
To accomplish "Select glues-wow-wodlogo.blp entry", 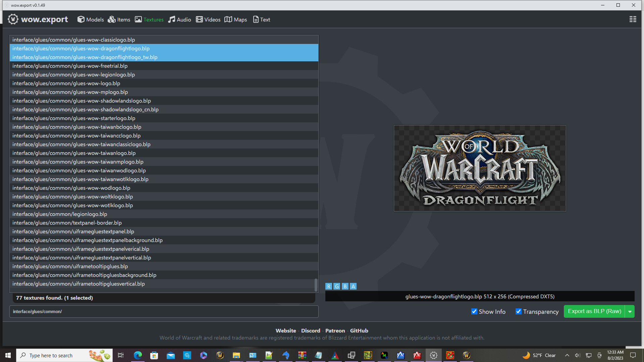I will click(164, 188).
